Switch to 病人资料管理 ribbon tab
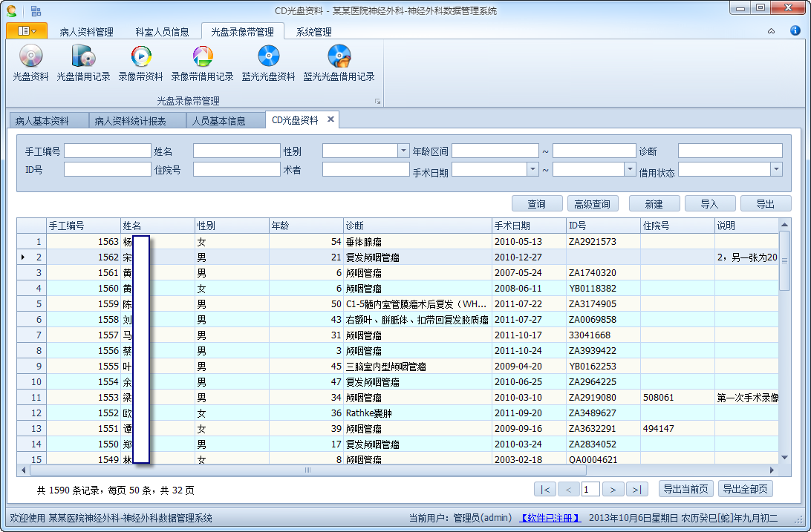Image resolution: width=811 pixels, height=532 pixels. 86,32
